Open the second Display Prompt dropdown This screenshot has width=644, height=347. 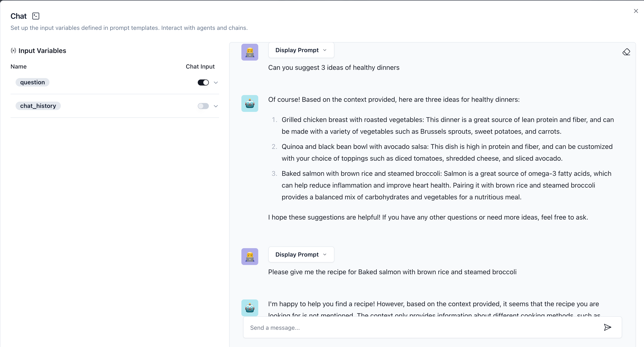click(x=301, y=254)
